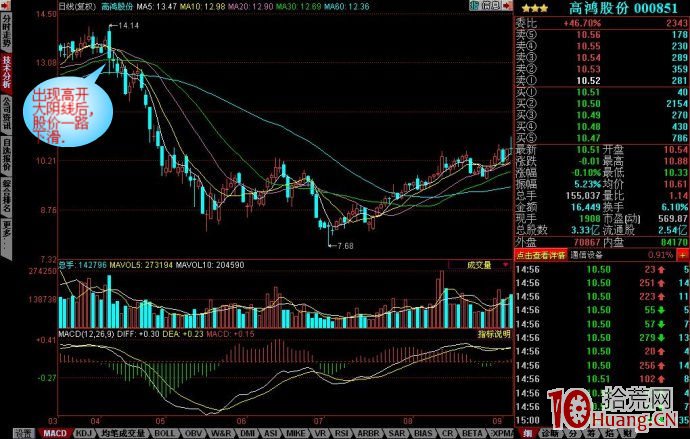Click the 7.68 low price marker
This screenshot has height=439, width=690.
coord(345,246)
